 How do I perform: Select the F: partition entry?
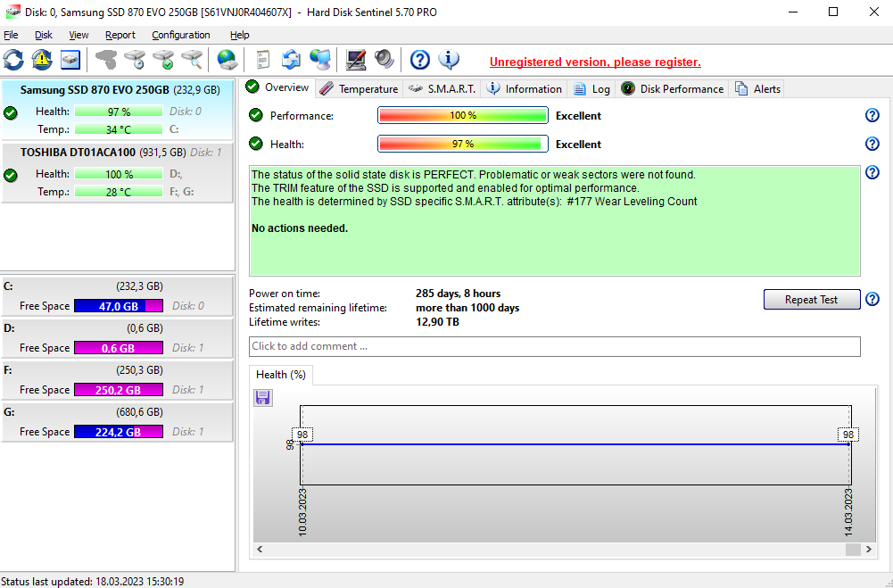click(118, 380)
